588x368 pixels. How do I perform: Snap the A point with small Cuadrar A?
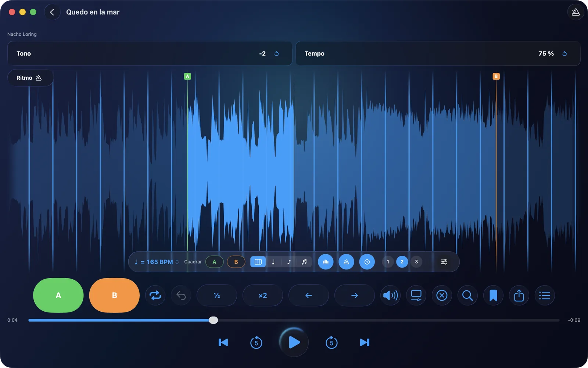[x=215, y=262]
